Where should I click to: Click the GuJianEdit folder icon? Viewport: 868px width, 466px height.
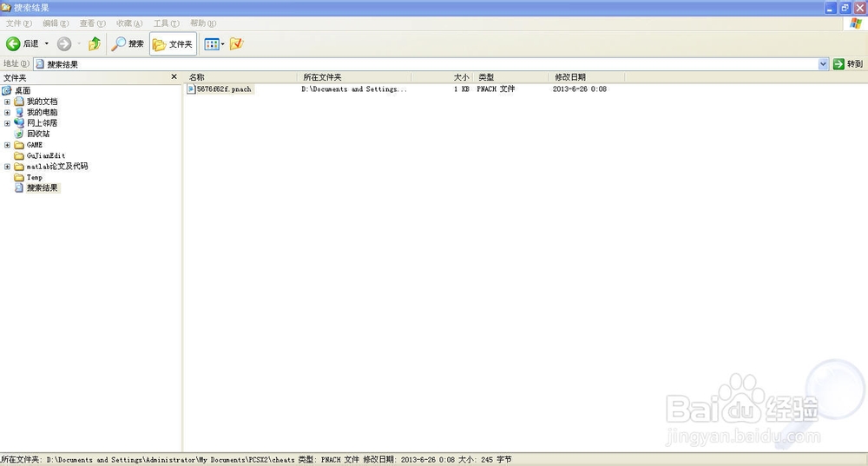click(19, 155)
